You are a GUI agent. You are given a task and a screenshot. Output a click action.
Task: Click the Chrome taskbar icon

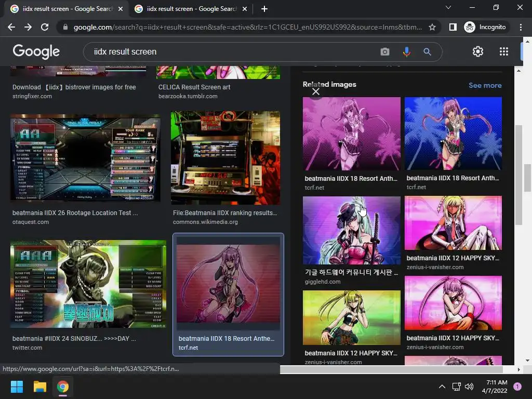pos(63,387)
